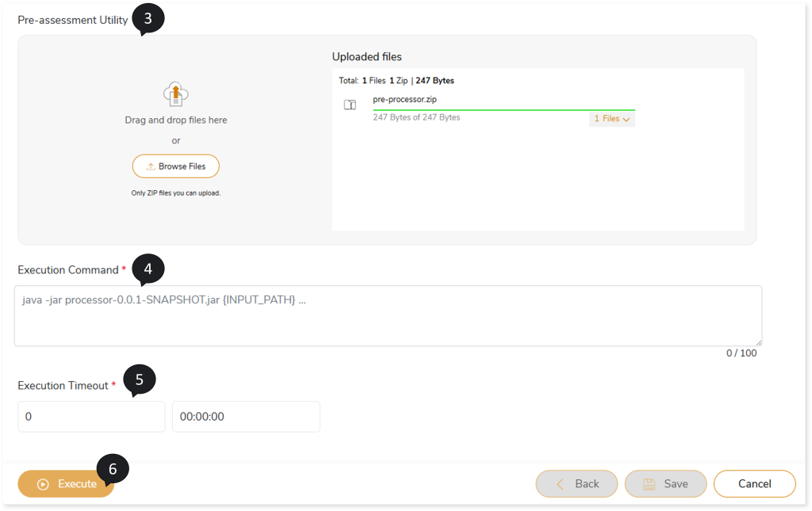Click the 00:00:00 time field
This screenshot has height=511, width=812.
246,417
